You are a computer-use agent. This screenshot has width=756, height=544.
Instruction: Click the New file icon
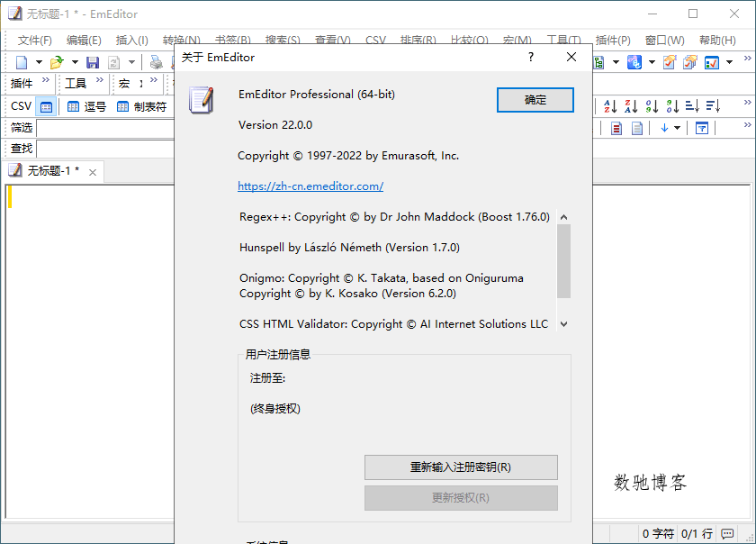click(22, 62)
